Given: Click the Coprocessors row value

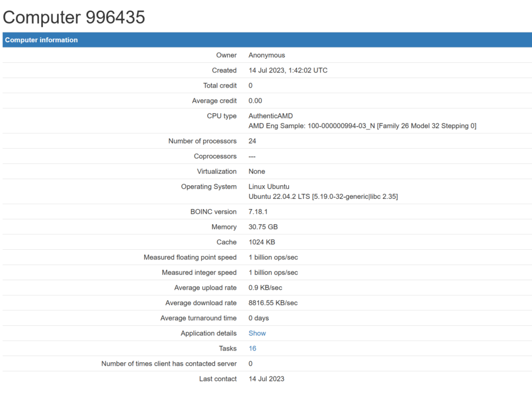Looking at the screenshot, I should (x=252, y=156).
